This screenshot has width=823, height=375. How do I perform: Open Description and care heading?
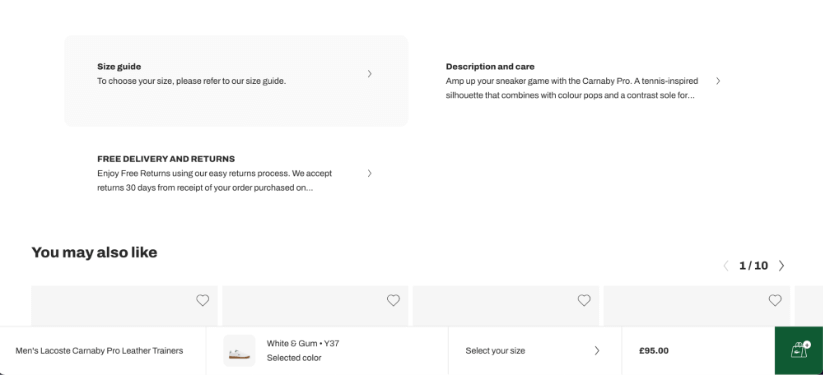click(490, 67)
